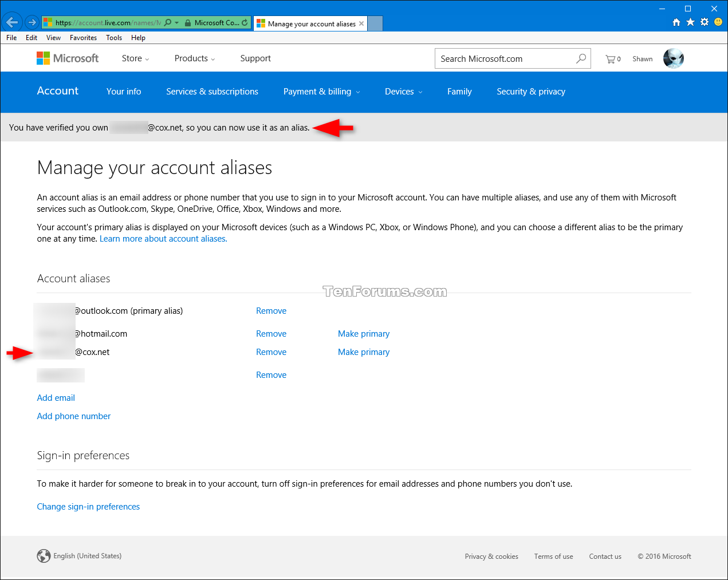Open the Family tab
Image resolution: width=728 pixels, height=580 pixels.
[x=459, y=92]
